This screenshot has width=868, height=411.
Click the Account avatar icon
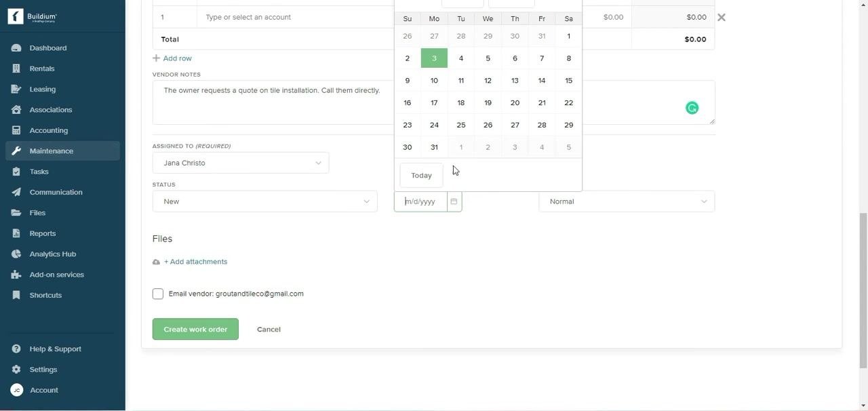(x=16, y=390)
